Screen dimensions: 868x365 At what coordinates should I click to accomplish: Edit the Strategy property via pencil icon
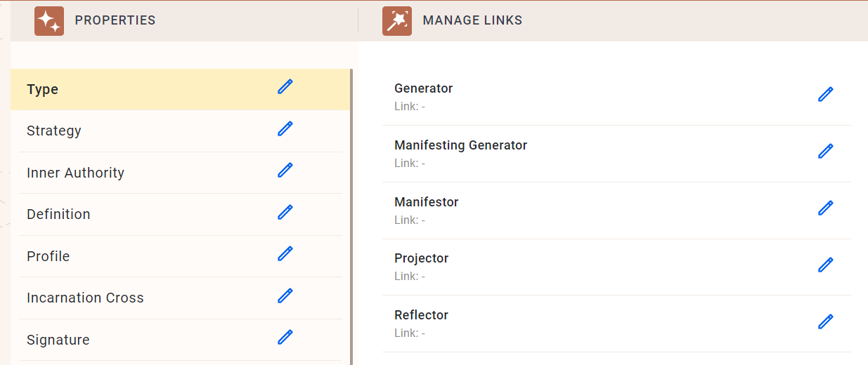pos(285,128)
